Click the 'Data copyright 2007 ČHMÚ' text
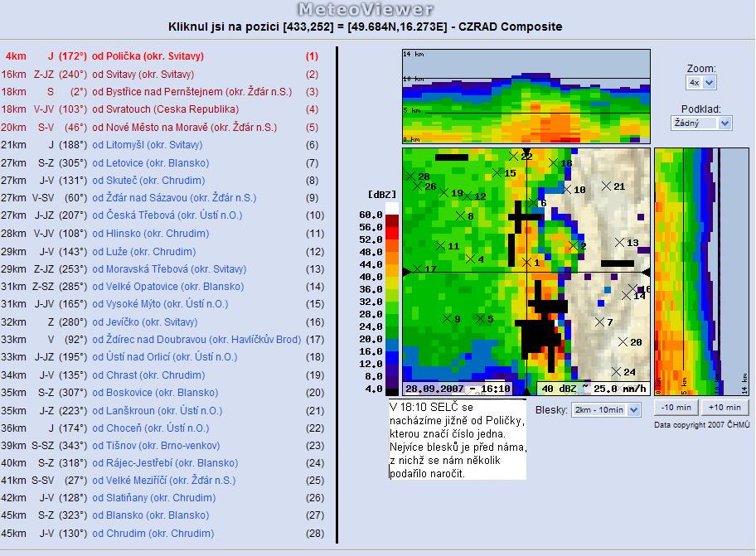 click(x=702, y=425)
